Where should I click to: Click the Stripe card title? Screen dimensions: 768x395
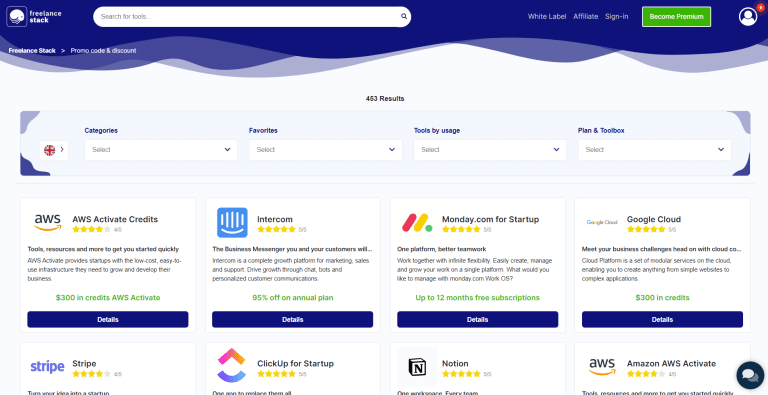click(84, 364)
